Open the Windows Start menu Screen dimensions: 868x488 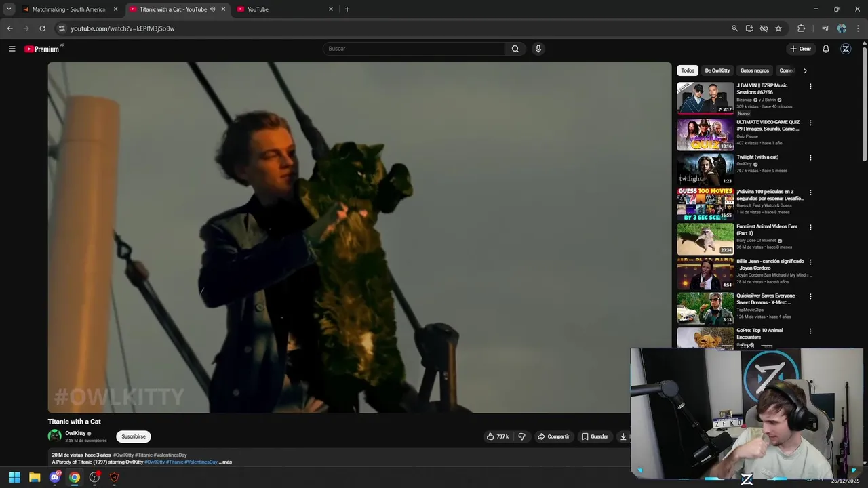(x=14, y=477)
